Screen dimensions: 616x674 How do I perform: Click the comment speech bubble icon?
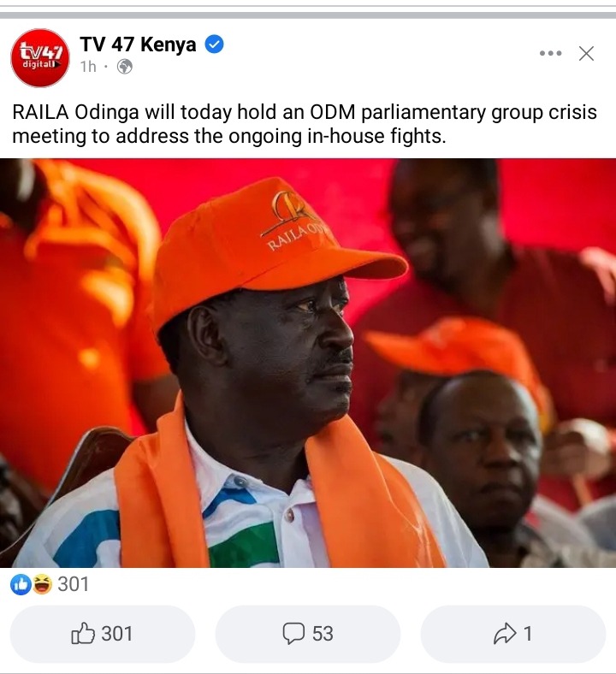pos(293,634)
